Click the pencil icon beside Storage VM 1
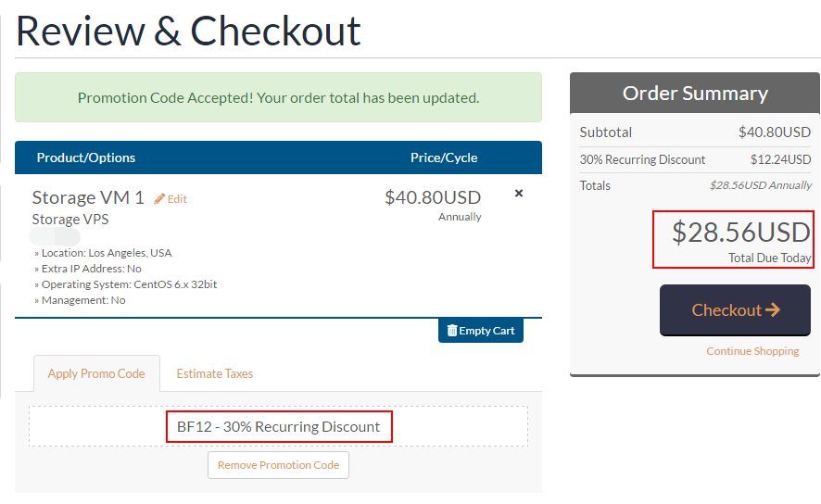Screen dimensions: 821x504 point(159,199)
